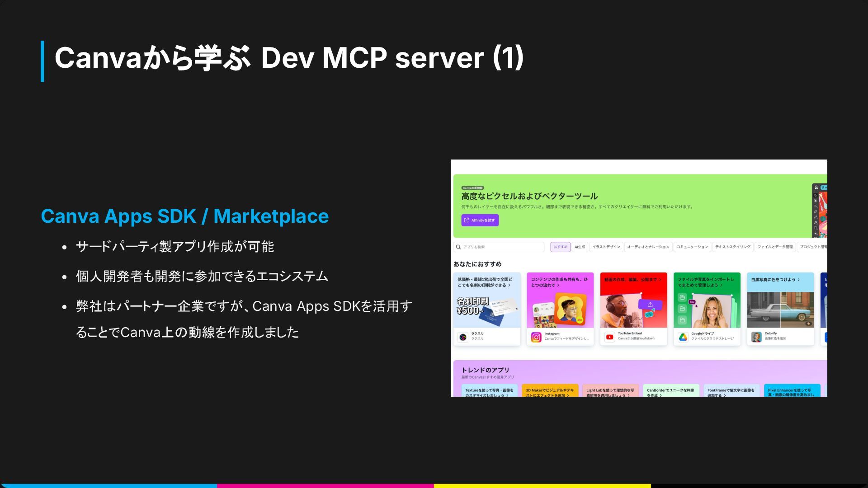Open the 白黒写真に色をつけよう card link
868x488 pixels.
(x=775, y=280)
